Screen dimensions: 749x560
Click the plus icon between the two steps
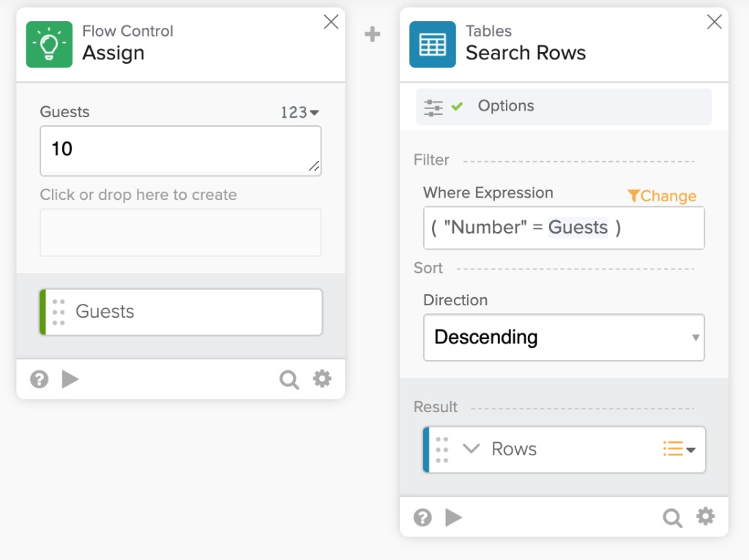373,34
